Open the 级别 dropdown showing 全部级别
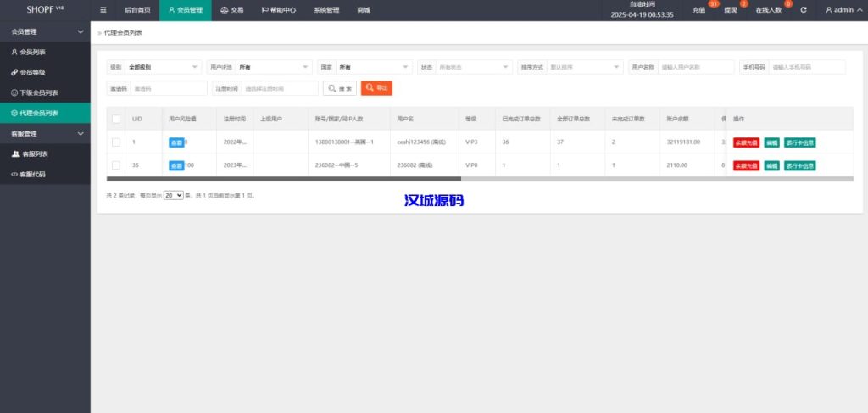Screen dimensions: 868x413 point(164,67)
